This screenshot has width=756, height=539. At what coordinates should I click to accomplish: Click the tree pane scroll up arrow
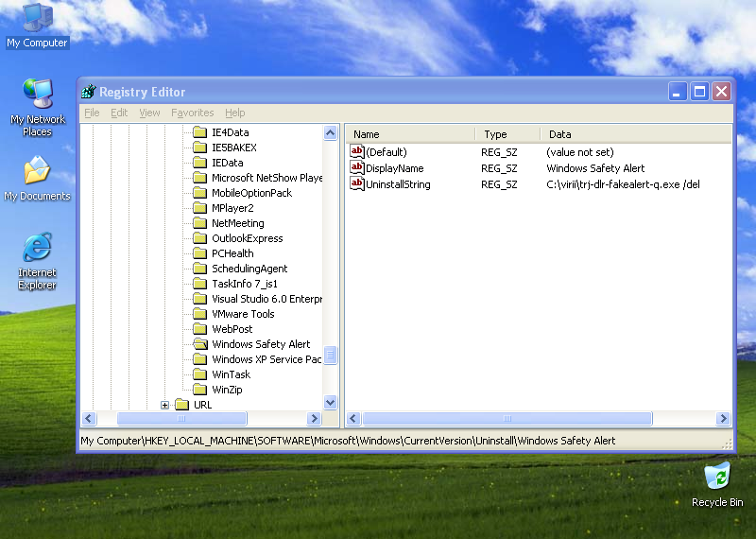tap(330, 132)
